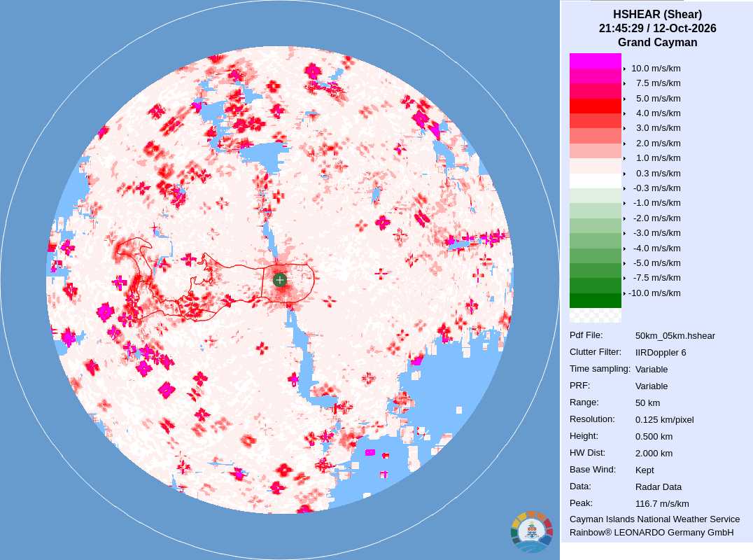Select the timestamp "21:45:29 / 12-Oct-2026"
The width and height of the screenshot is (753, 560).
pyautogui.click(x=657, y=28)
